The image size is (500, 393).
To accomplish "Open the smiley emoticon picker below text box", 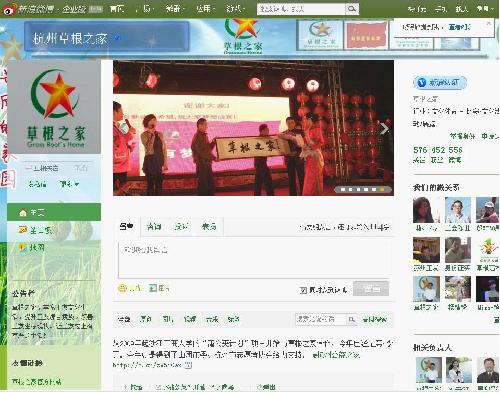I will click(x=122, y=288).
